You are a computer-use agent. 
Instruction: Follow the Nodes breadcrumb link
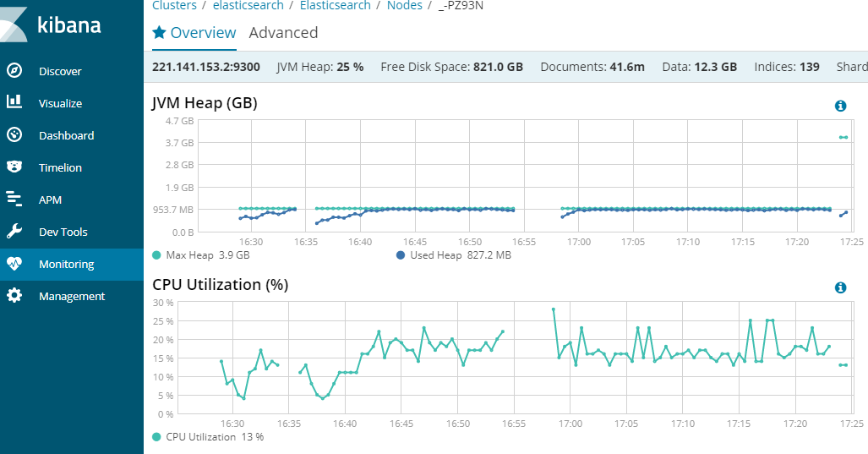(x=405, y=6)
